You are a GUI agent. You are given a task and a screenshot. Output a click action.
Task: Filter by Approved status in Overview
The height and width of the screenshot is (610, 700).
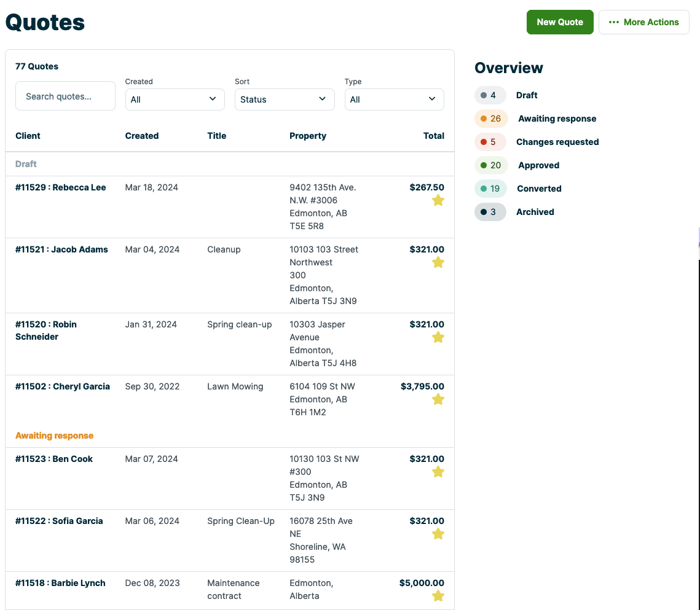click(538, 165)
